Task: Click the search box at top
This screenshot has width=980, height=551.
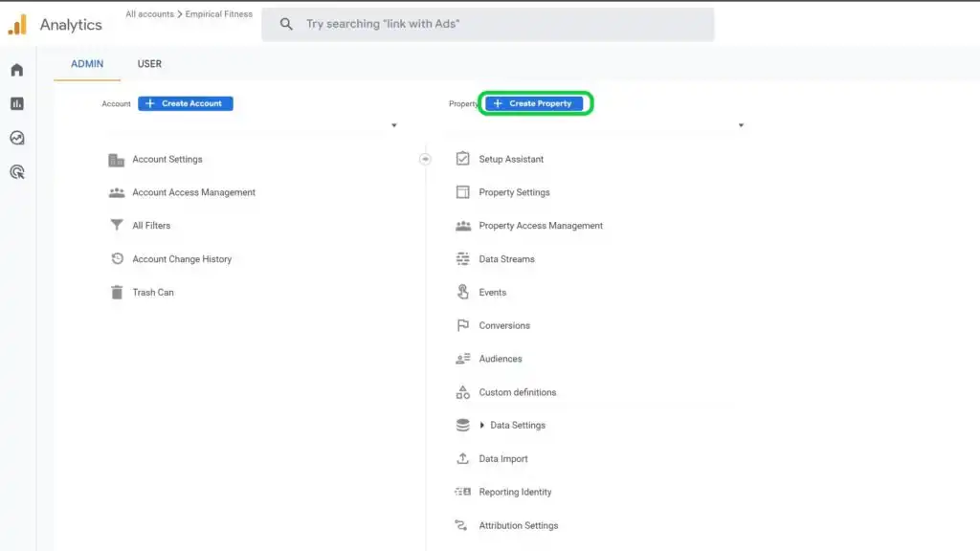Action: tap(488, 25)
